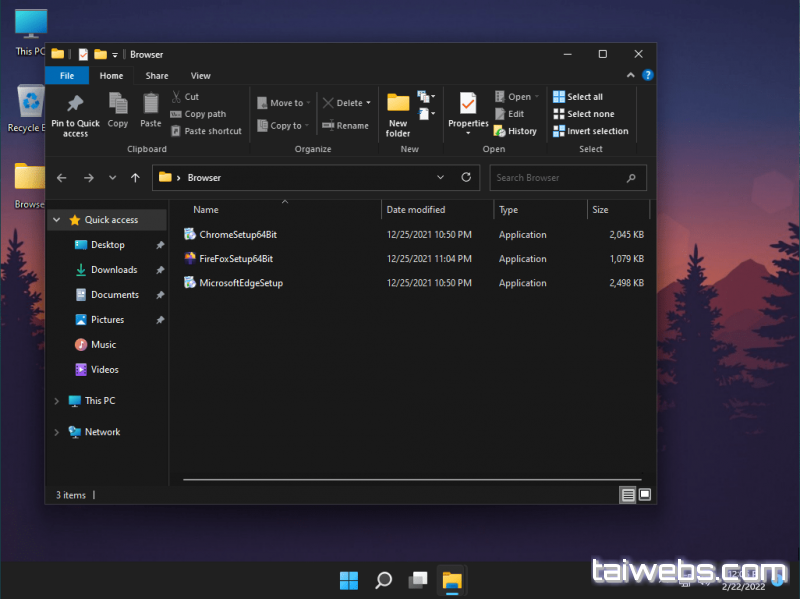This screenshot has height=599, width=800.
Task: Click Invert selection button
Action: click(x=591, y=131)
